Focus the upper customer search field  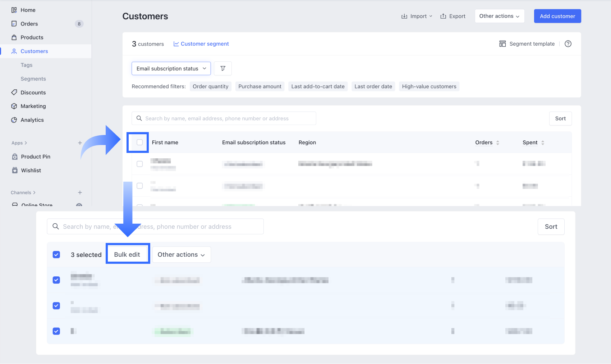click(x=226, y=118)
